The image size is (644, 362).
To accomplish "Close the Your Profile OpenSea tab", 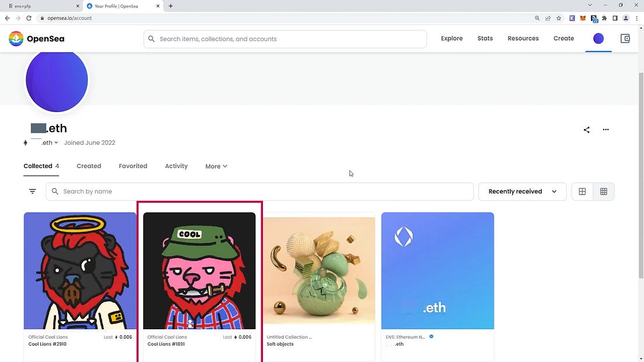I will [x=158, y=6].
